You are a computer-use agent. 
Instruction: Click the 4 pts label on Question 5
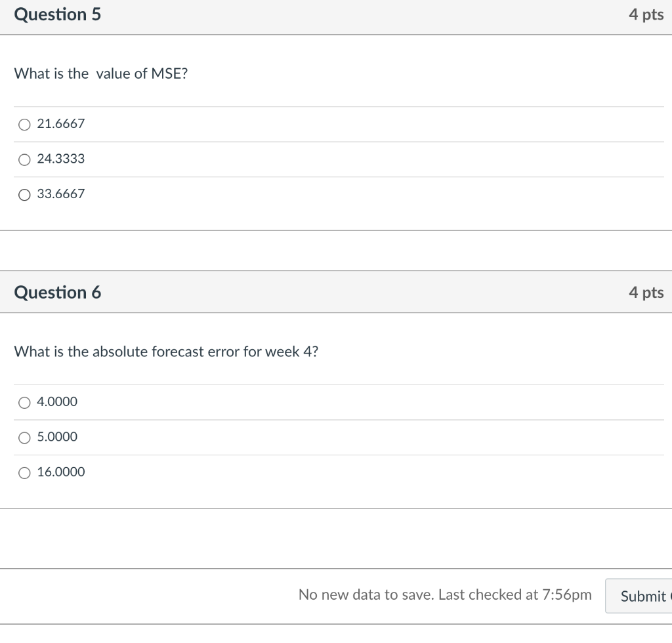coord(646,15)
